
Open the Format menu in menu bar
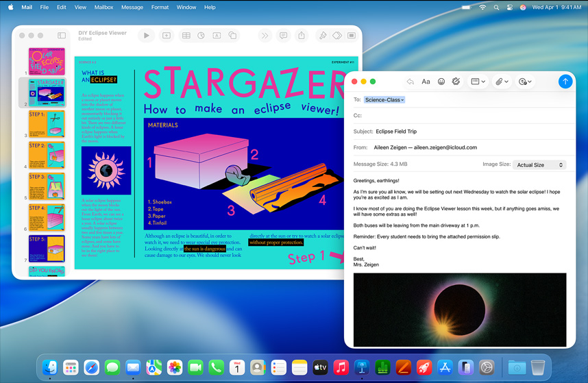[160, 7]
